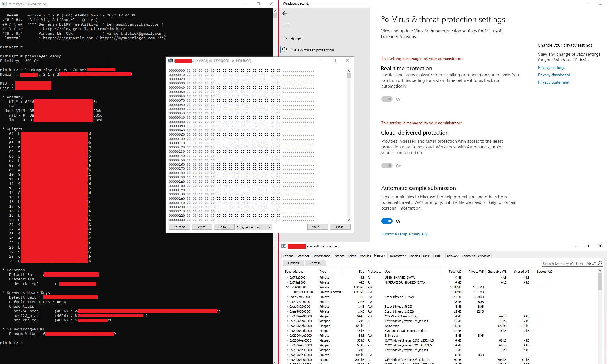This screenshot has width=607, height=364.
Task: Sort memory list by Size column
Action: pos(354,272)
